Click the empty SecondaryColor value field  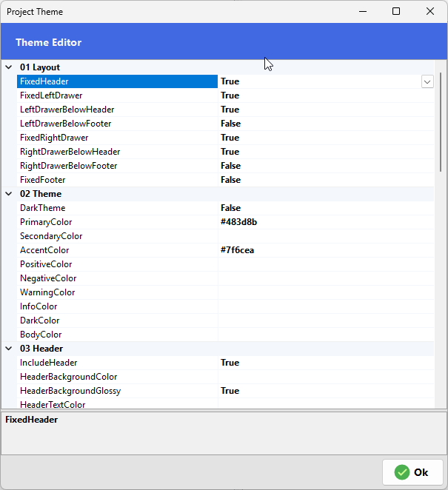point(326,236)
